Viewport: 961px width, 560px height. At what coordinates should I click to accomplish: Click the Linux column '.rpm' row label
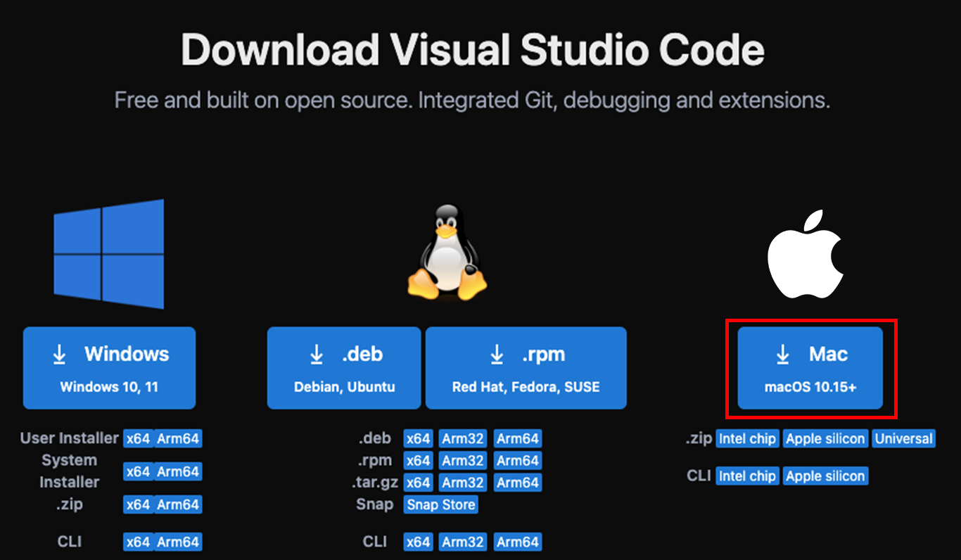374,461
